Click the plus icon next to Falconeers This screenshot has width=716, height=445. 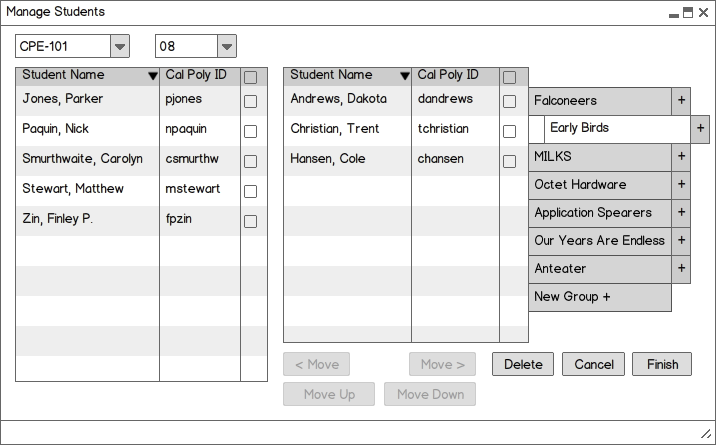tap(681, 100)
